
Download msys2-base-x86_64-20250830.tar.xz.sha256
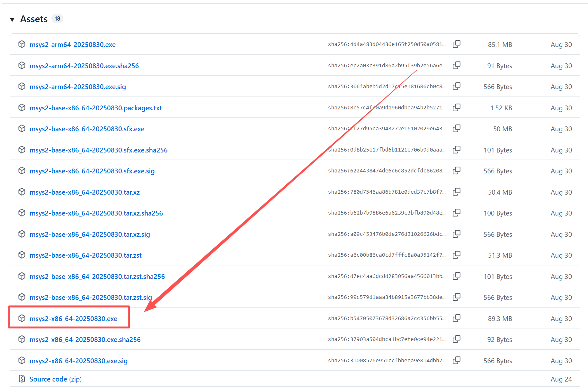click(96, 213)
